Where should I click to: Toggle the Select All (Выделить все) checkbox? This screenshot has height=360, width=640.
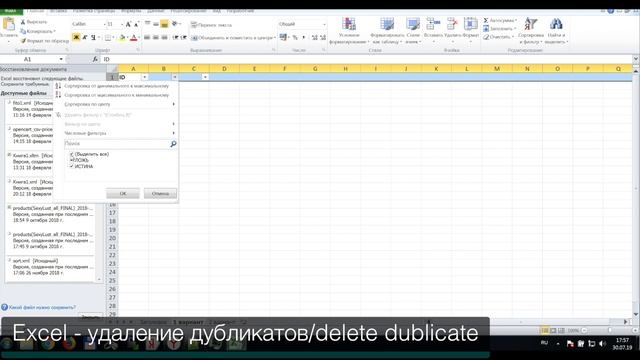tap(72, 154)
